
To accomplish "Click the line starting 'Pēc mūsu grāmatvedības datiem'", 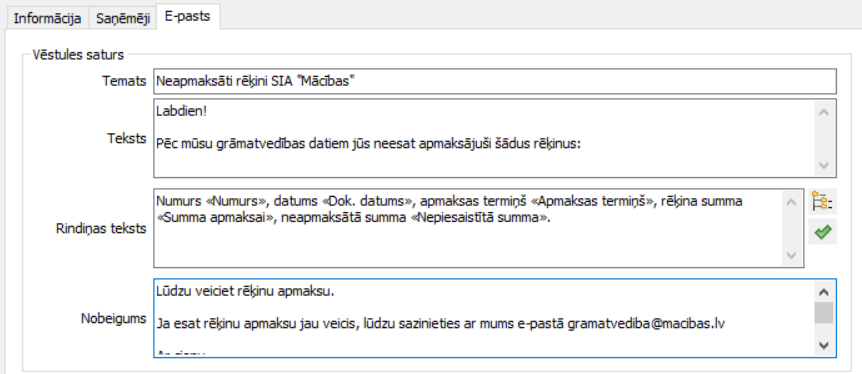I will pos(368,144).
